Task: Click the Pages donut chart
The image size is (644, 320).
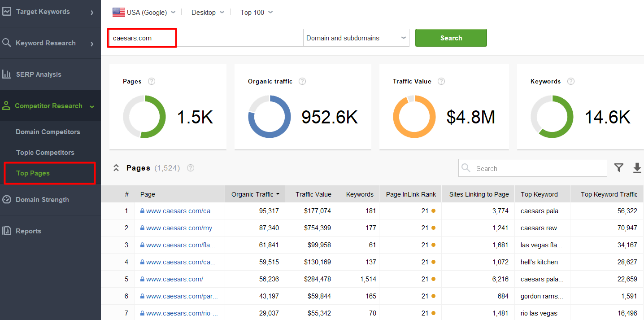Action: click(x=144, y=117)
